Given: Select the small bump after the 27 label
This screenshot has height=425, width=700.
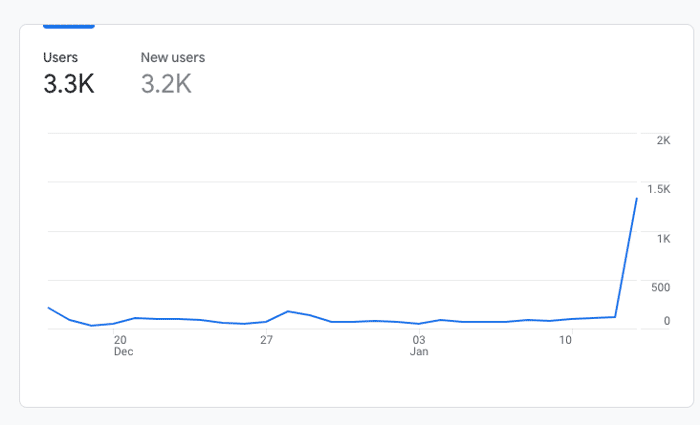Looking at the screenshot, I should 288,311.
